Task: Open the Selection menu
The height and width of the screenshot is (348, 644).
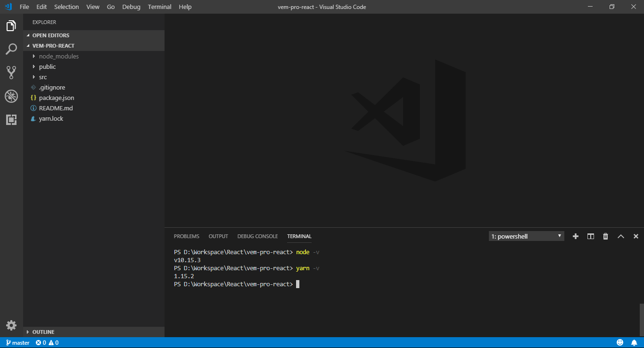Action: 66,7
